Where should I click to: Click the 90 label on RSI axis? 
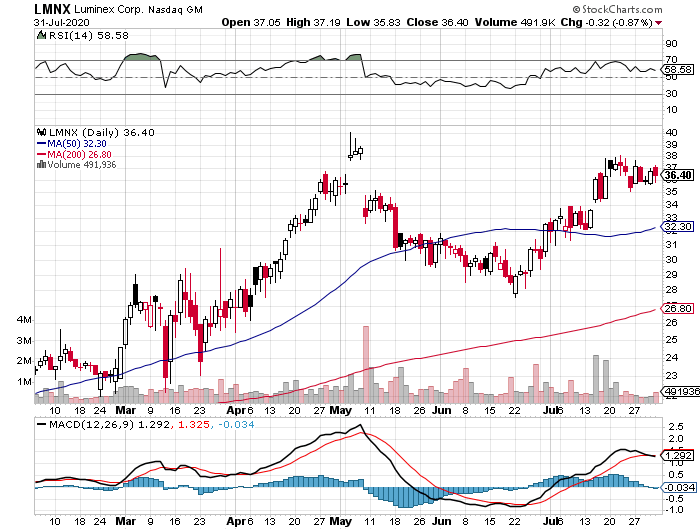[671, 44]
